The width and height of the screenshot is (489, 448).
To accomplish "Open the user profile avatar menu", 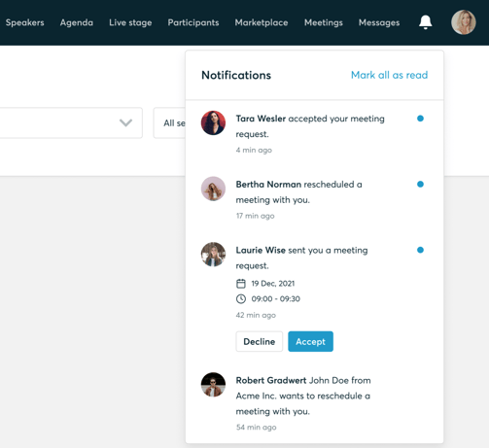I will click(464, 22).
